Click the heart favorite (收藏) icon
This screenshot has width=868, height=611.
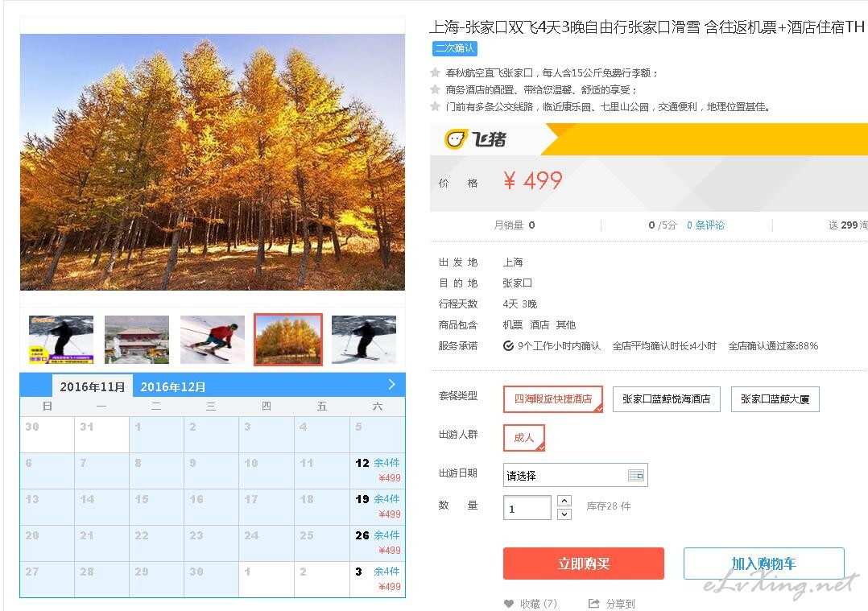click(x=509, y=603)
